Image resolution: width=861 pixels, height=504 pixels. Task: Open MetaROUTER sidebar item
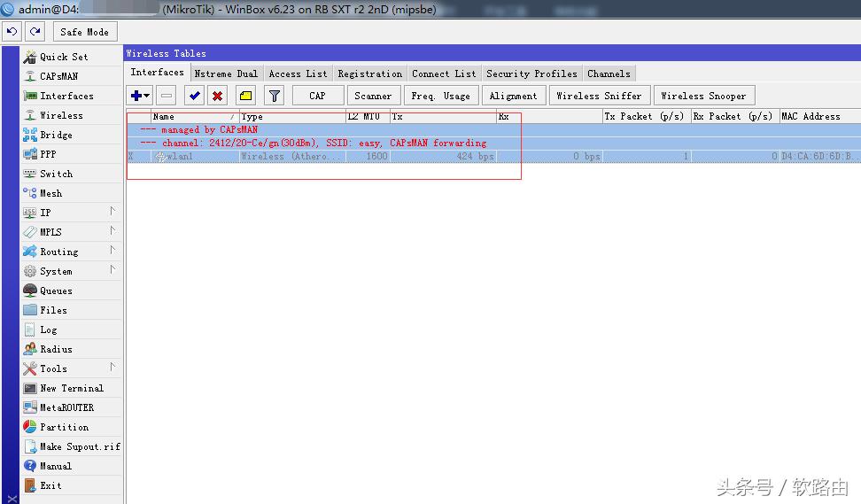click(x=72, y=407)
